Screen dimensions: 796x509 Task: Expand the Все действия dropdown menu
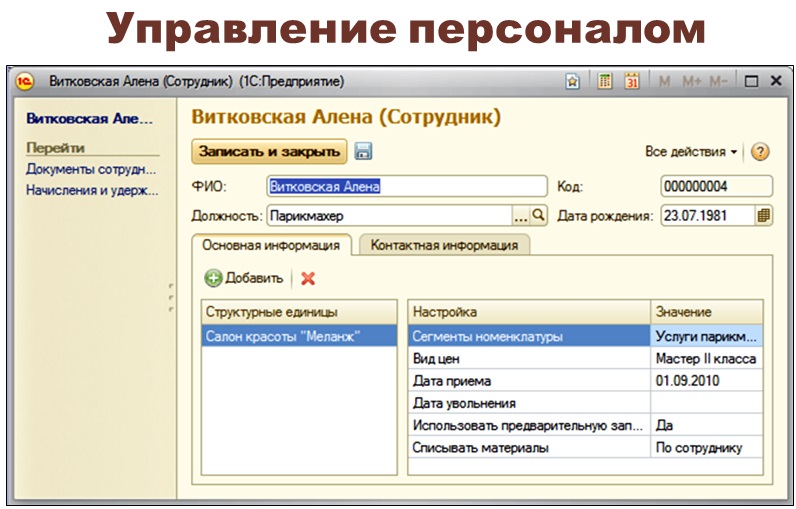690,152
